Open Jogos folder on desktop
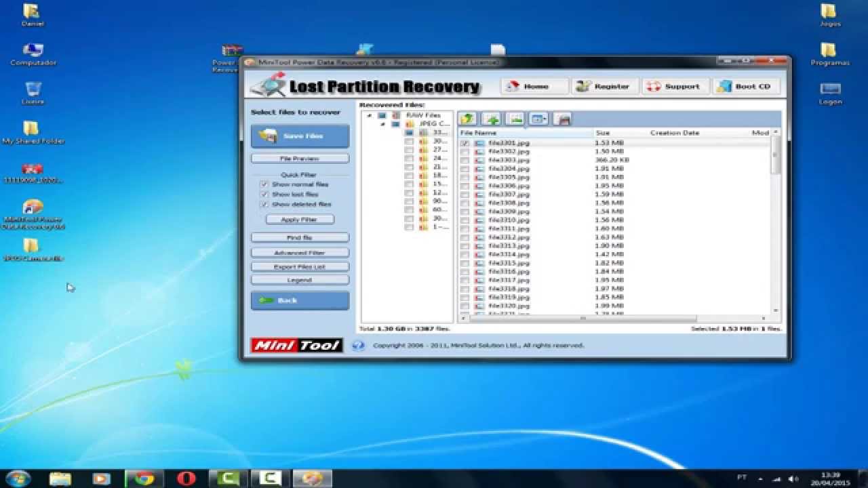This screenshot has width=868, height=488. (x=830, y=15)
